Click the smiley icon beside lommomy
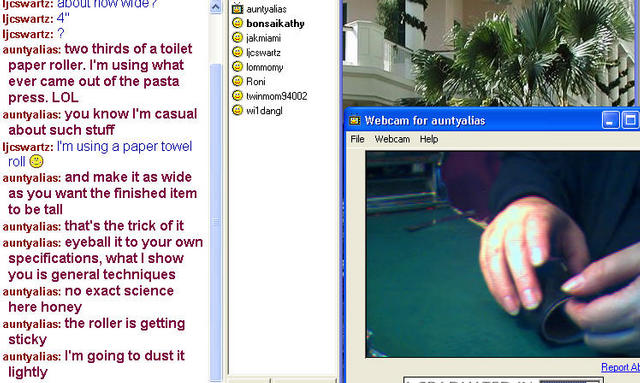The height and width of the screenshot is (383, 640). (x=237, y=67)
